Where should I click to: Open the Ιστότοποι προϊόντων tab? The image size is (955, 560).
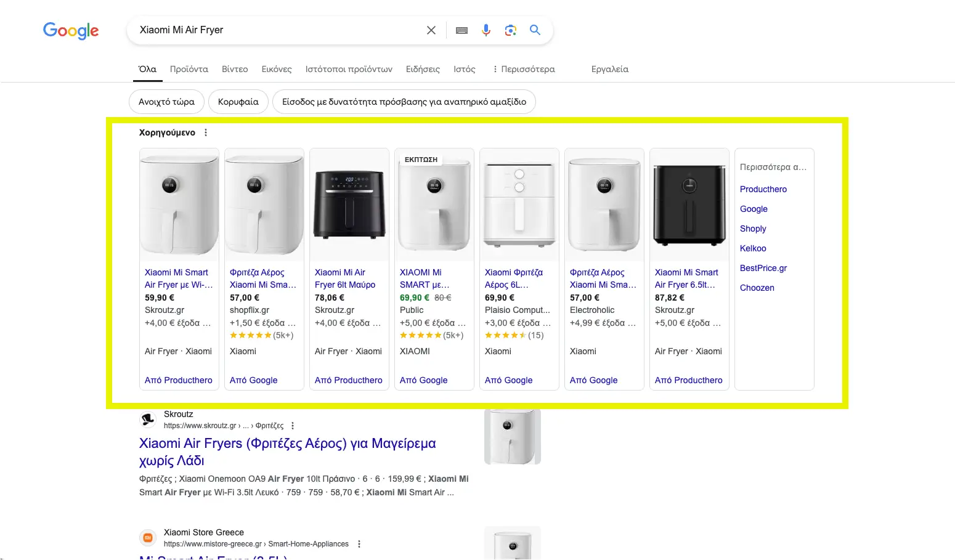[x=349, y=69]
